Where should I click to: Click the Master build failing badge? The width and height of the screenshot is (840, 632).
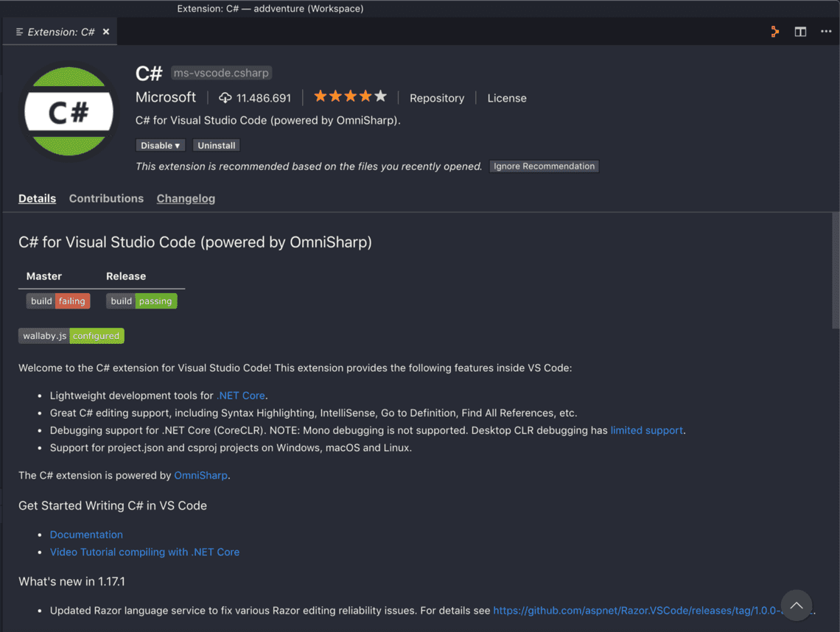(x=58, y=301)
